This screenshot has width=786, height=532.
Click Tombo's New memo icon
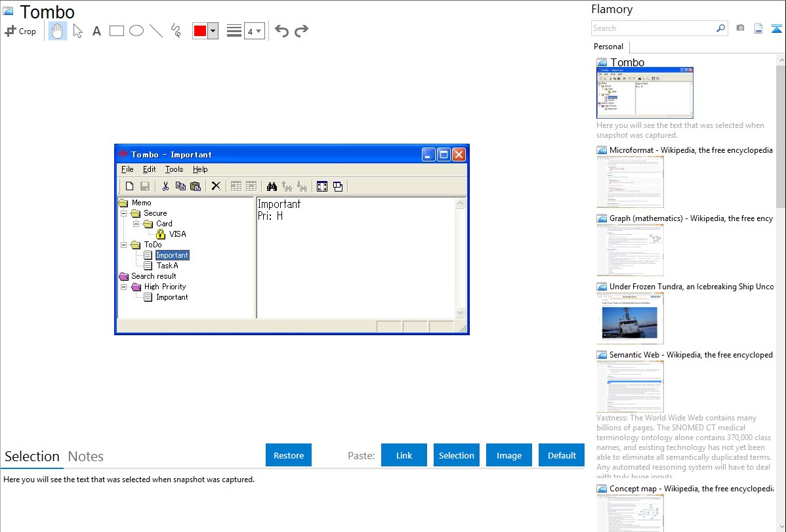tap(129, 186)
